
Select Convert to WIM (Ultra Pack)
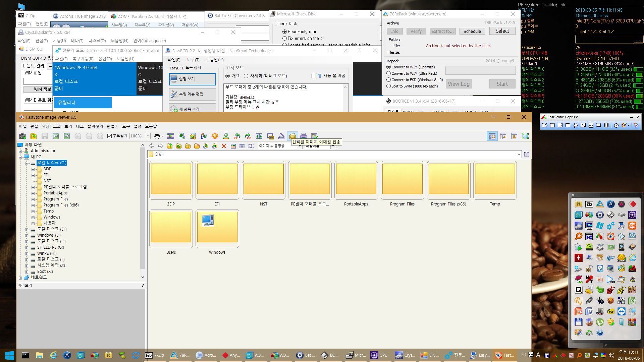click(x=388, y=73)
